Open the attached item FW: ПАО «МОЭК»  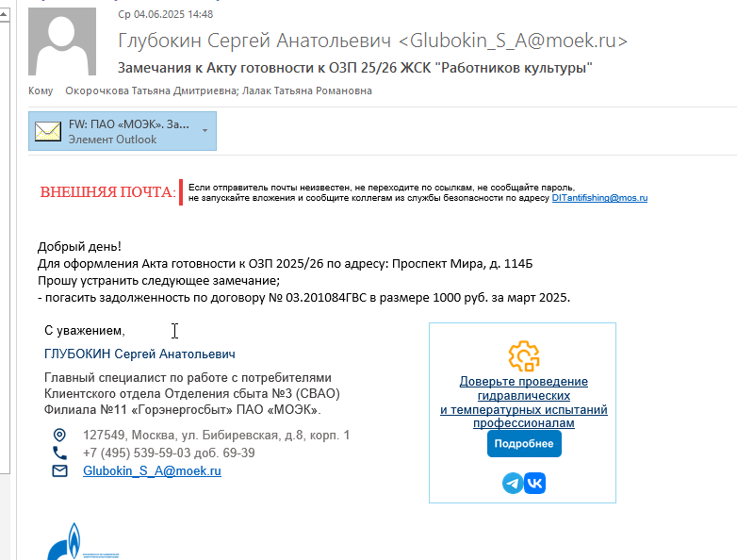click(123, 131)
